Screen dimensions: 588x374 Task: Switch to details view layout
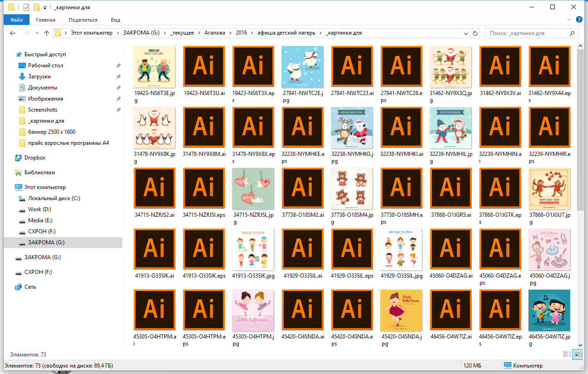(567, 355)
